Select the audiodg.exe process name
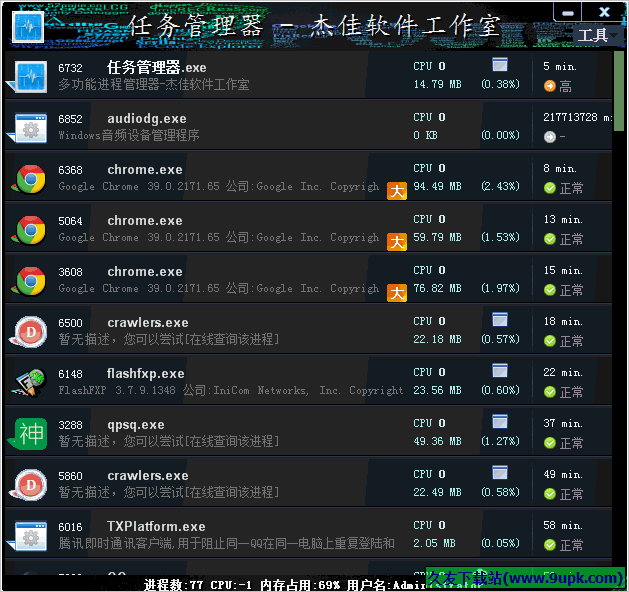This screenshot has height=592, width=629. [x=147, y=119]
